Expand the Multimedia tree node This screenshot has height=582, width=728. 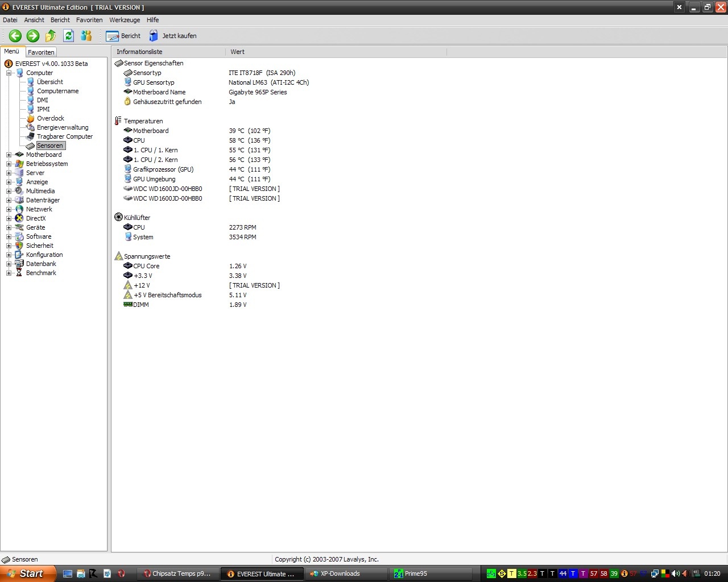pos(9,191)
